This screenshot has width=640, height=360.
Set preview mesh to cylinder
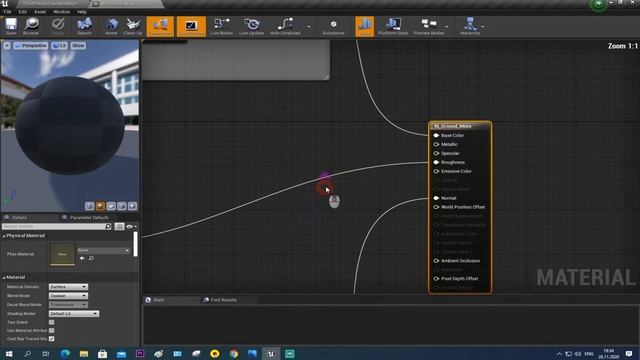pyautogui.click(x=90, y=206)
